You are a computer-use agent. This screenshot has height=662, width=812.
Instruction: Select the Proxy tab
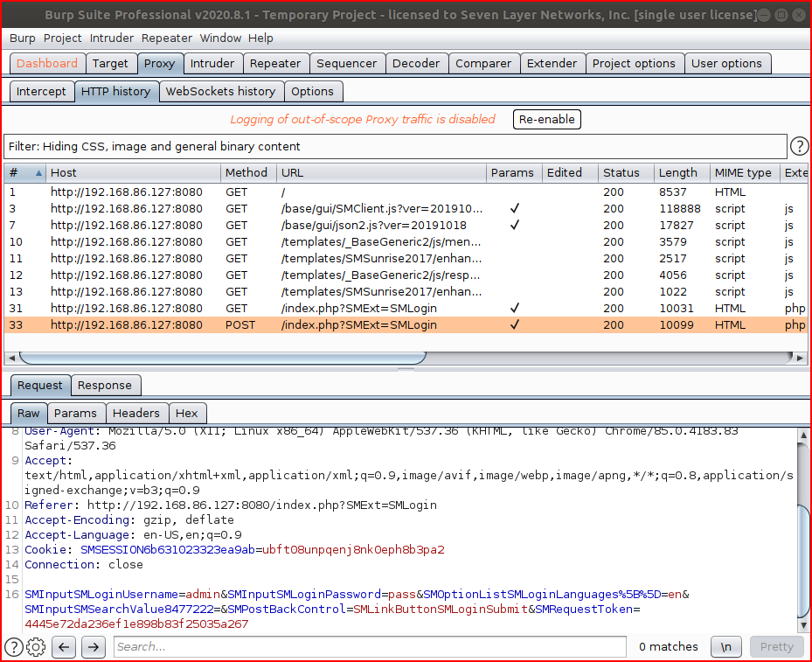[x=159, y=64]
